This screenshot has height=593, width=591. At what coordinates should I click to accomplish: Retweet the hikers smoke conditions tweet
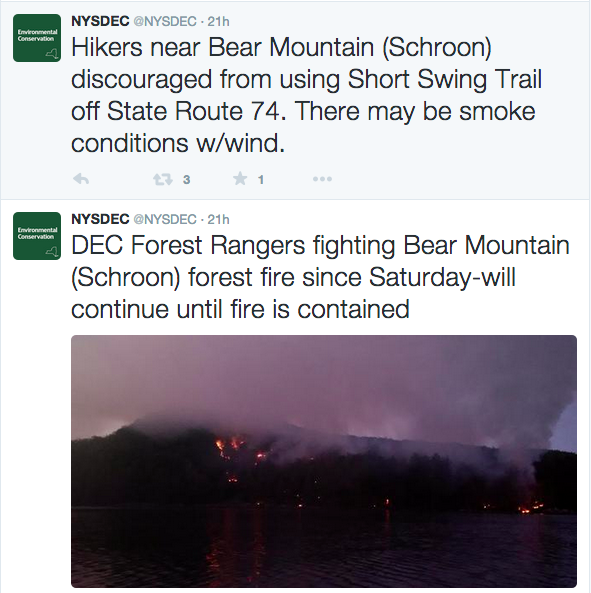(x=163, y=179)
